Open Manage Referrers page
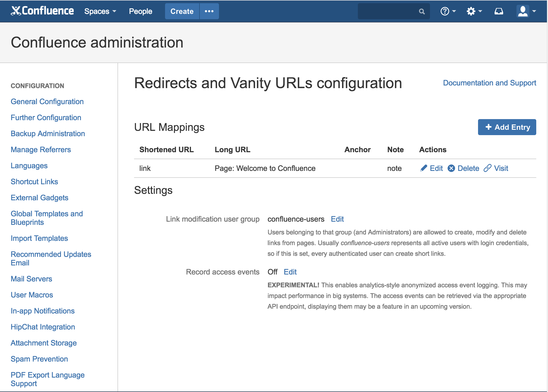The width and height of the screenshot is (548, 392). pos(41,150)
